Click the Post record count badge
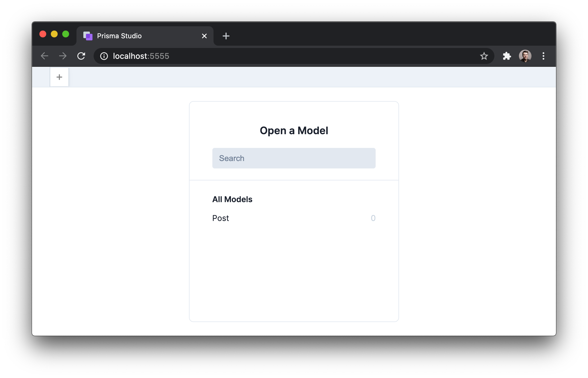The width and height of the screenshot is (588, 378). [372, 218]
